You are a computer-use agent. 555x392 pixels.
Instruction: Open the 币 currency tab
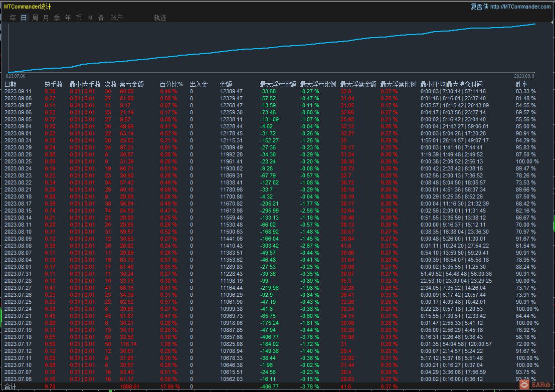(79, 18)
